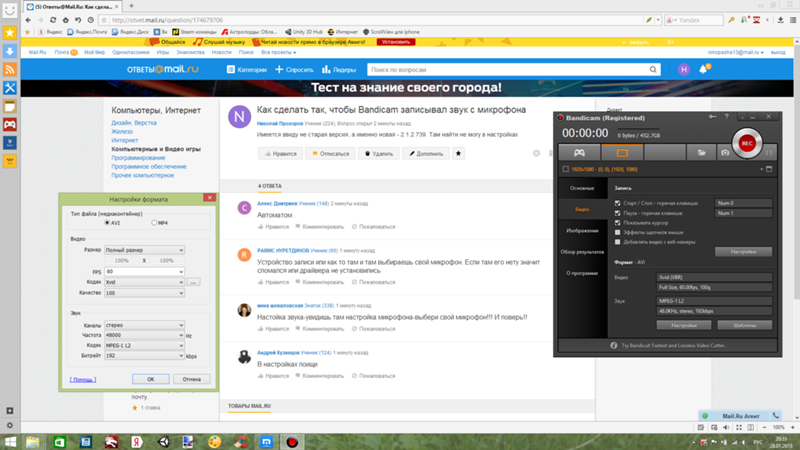Click the info icon beside Try Bandicut
800x450 pixels.
click(614, 345)
